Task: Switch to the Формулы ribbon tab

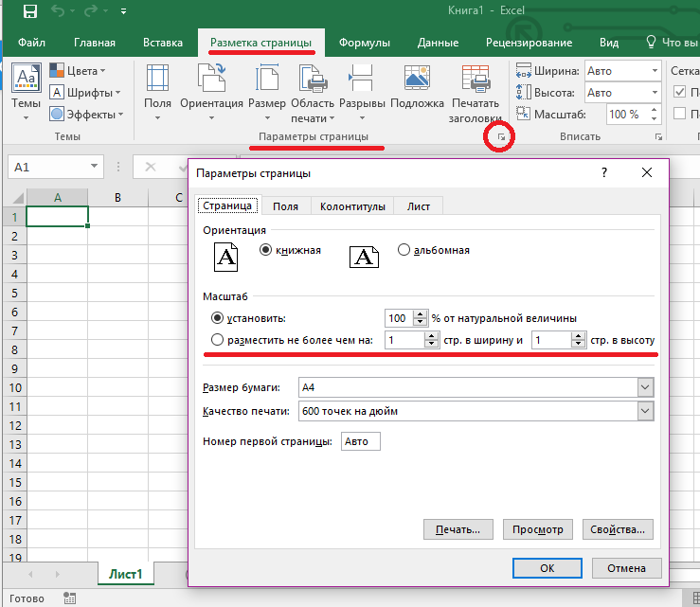Action: click(x=365, y=43)
